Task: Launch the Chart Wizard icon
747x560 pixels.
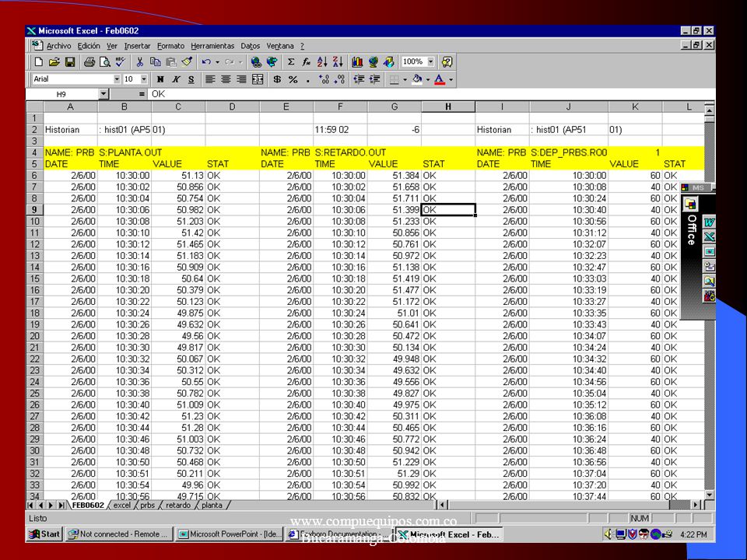Action: [x=357, y=62]
